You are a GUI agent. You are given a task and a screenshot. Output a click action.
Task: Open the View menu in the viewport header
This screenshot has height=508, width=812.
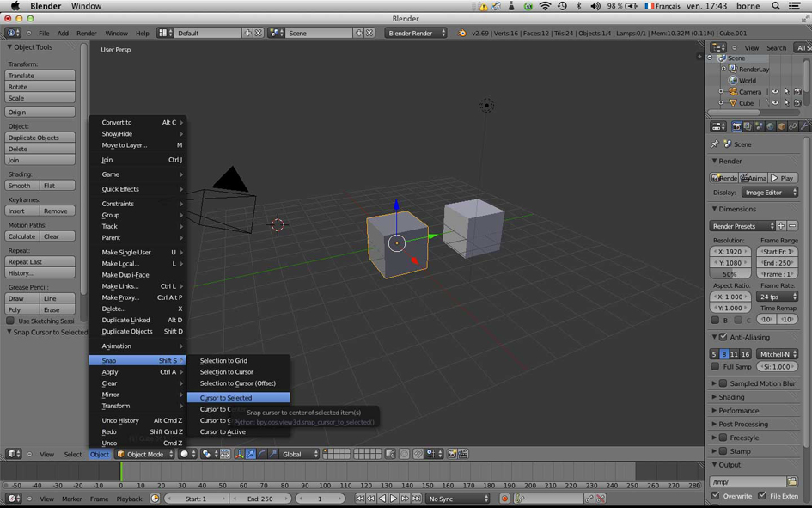point(47,454)
